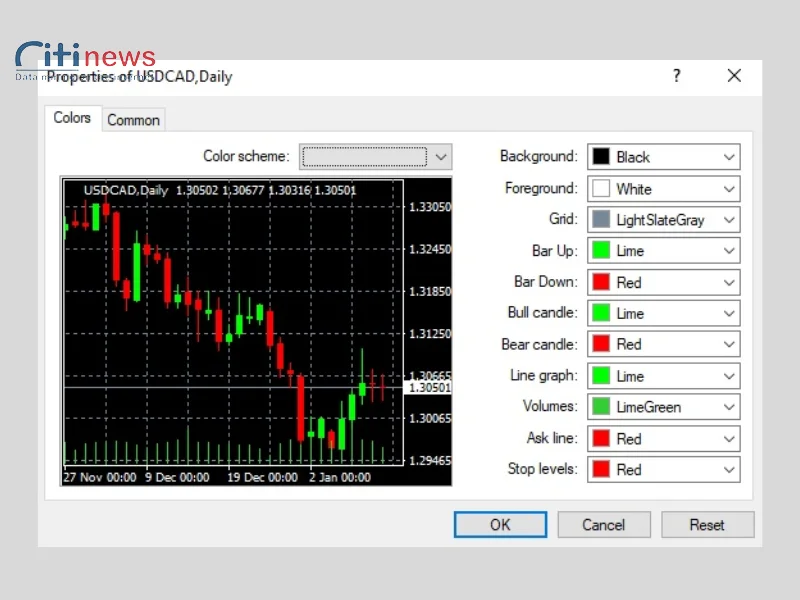Click the 27 Nov 00:00 date label
This screenshot has width=800, height=600.
coord(99,478)
